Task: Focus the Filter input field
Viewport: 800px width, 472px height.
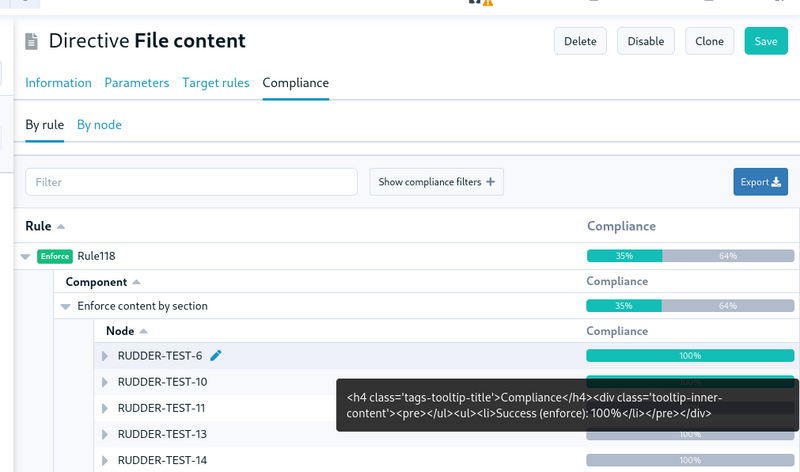Action: pyautogui.click(x=191, y=182)
